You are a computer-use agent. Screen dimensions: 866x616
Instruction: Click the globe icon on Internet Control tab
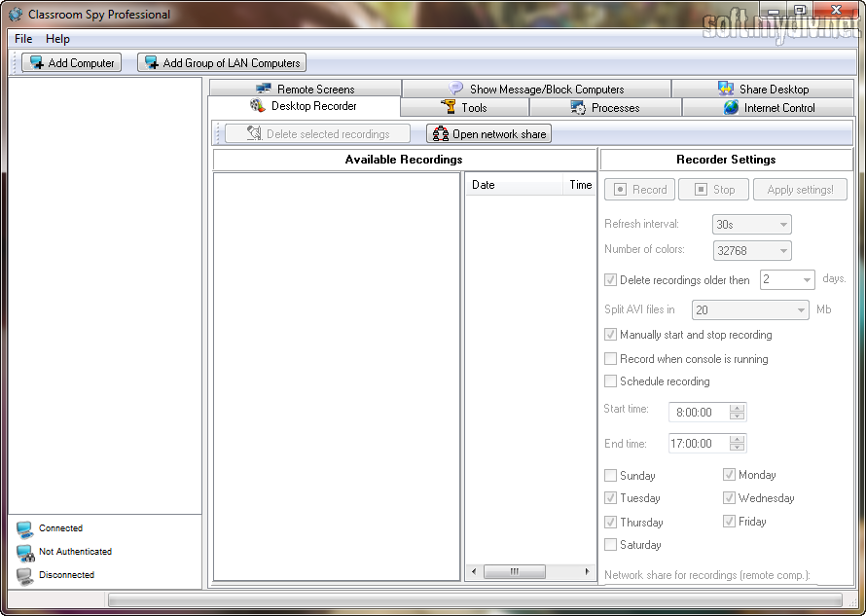click(731, 107)
